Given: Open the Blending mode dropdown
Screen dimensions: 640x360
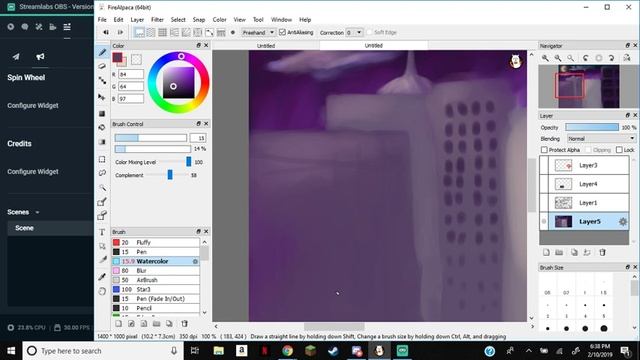Looking at the screenshot, I should tap(601, 139).
